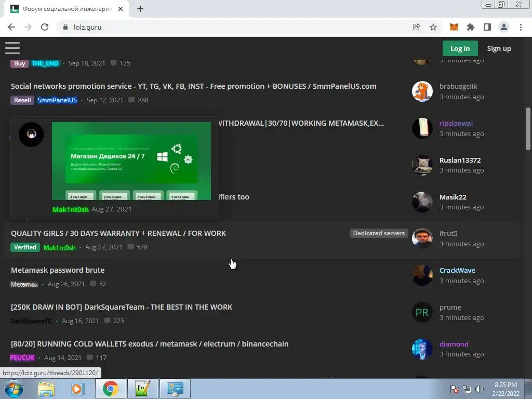Open Metamax user profile

click(x=24, y=284)
